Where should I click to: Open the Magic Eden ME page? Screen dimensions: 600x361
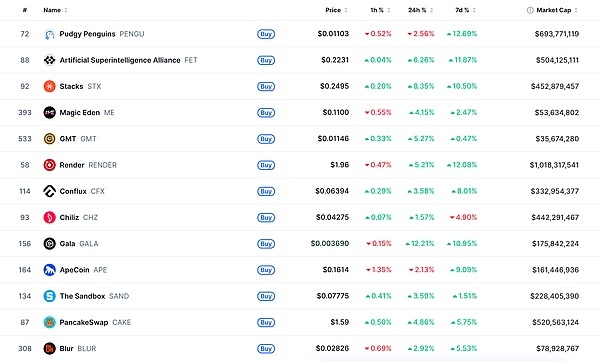(87, 113)
